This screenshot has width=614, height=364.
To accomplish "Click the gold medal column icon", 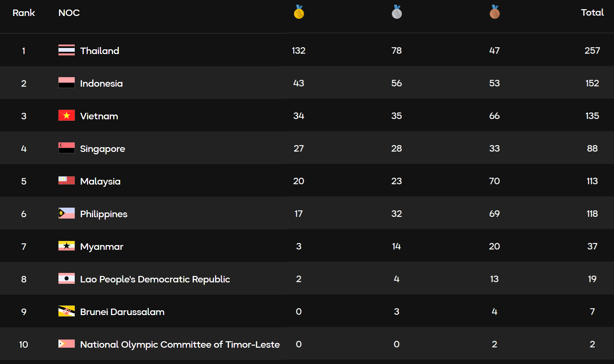I will 299,12.
